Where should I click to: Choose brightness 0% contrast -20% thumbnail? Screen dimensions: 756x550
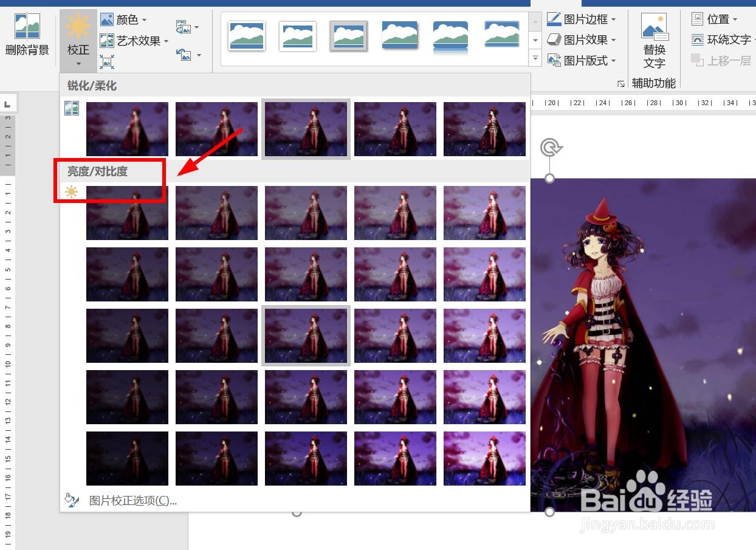[x=306, y=274]
